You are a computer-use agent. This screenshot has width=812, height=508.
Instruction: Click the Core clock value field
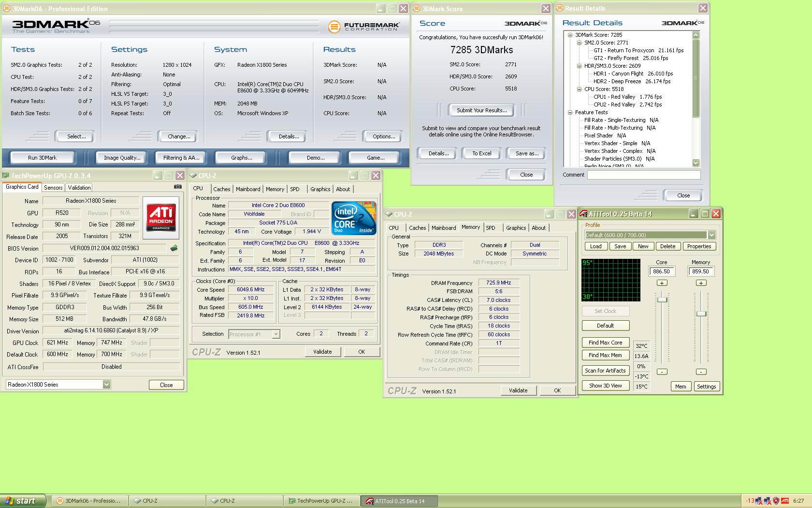click(662, 271)
